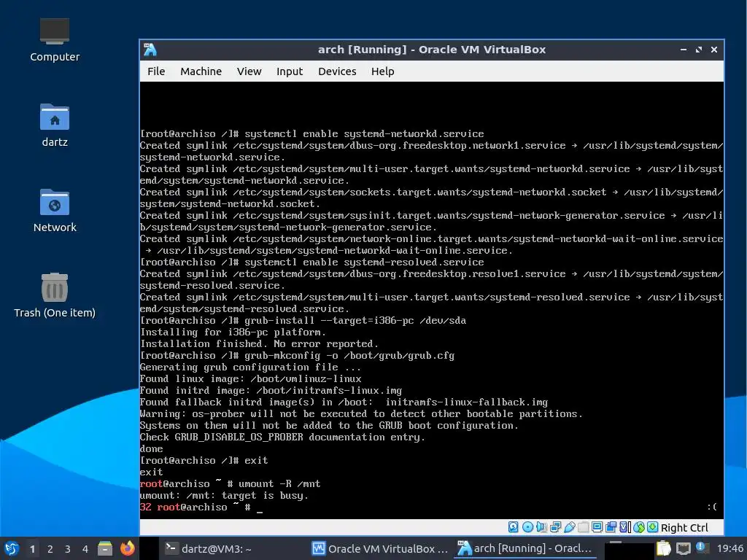
Task: Open the Network desktop icon
Action: 54,211
